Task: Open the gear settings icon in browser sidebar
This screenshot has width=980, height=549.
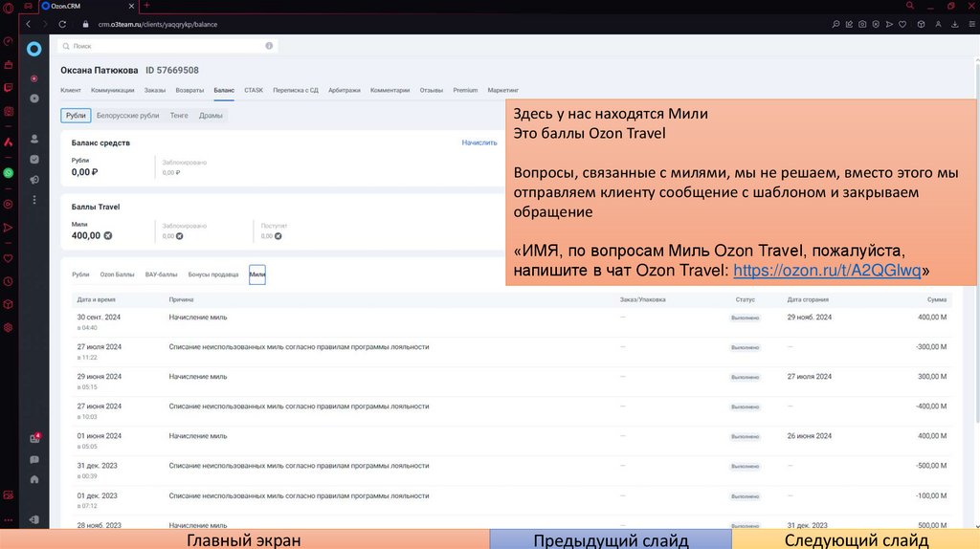Action: point(8,327)
